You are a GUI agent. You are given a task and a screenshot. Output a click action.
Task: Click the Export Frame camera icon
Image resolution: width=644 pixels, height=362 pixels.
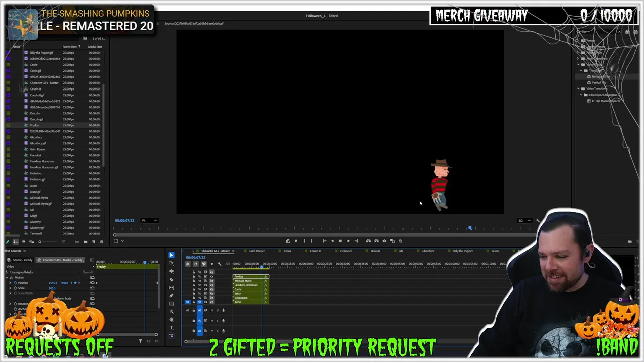(384, 241)
